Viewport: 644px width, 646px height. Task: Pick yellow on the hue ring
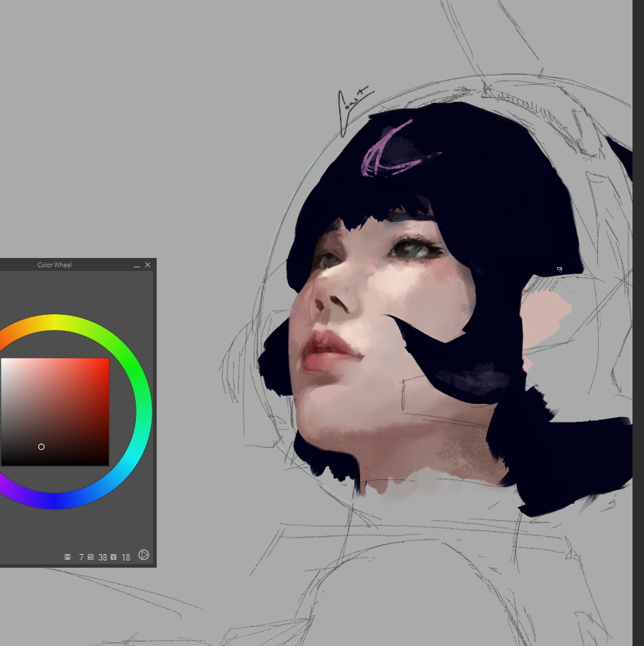pos(55,322)
